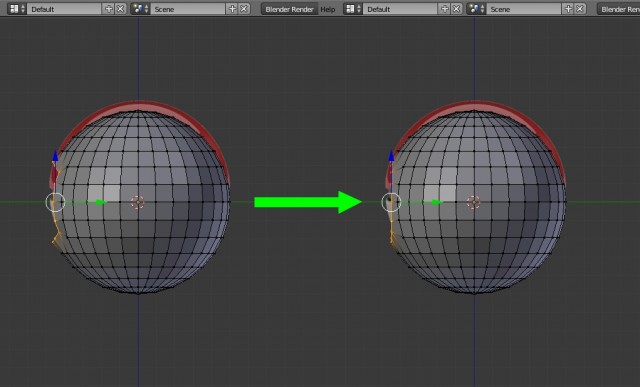Click the Default layout name field in left window
The width and height of the screenshot is (640, 387).
tap(65, 9)
